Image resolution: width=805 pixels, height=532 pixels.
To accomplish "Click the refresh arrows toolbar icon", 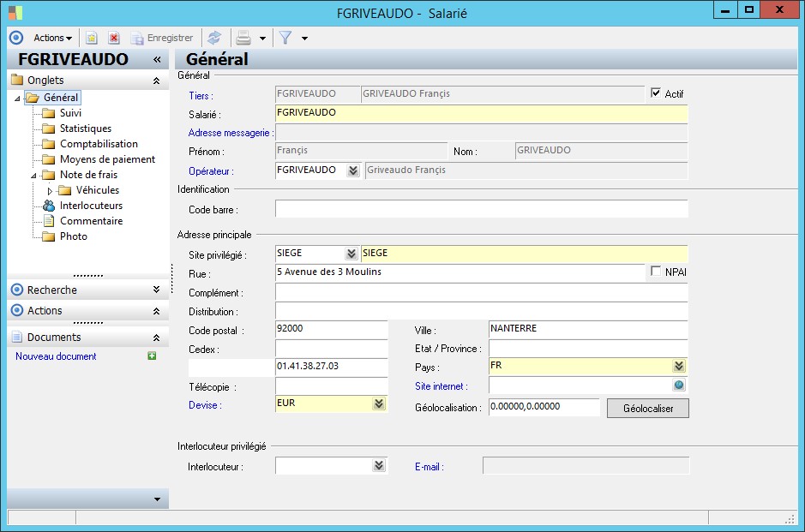I will (214, 38).
